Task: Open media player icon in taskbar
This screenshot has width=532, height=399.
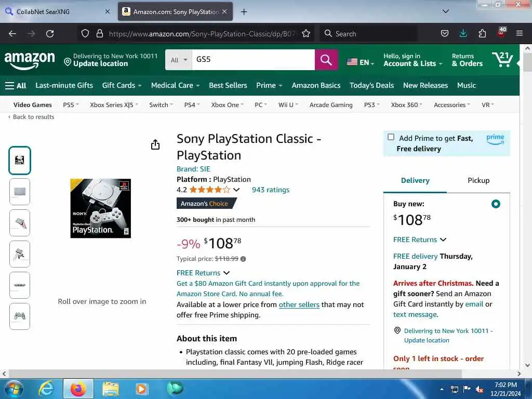Action: (142, 389)
